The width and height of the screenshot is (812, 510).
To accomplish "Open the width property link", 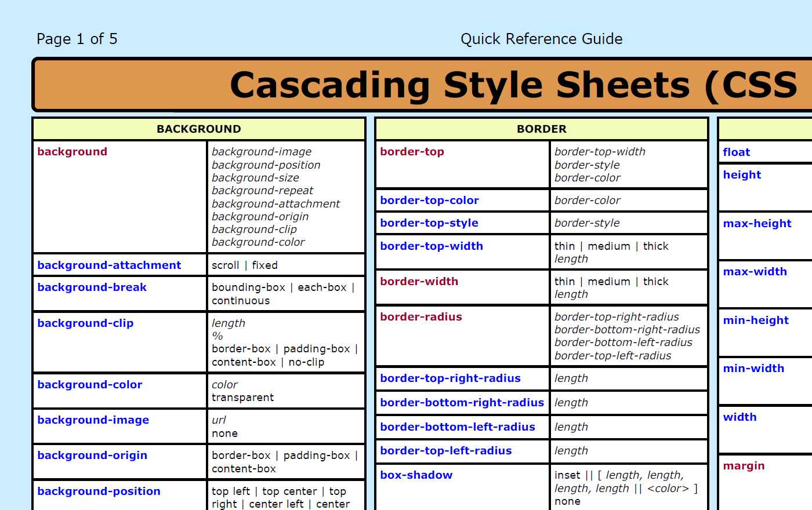I will pyautogui.click(x=739, y=417).
